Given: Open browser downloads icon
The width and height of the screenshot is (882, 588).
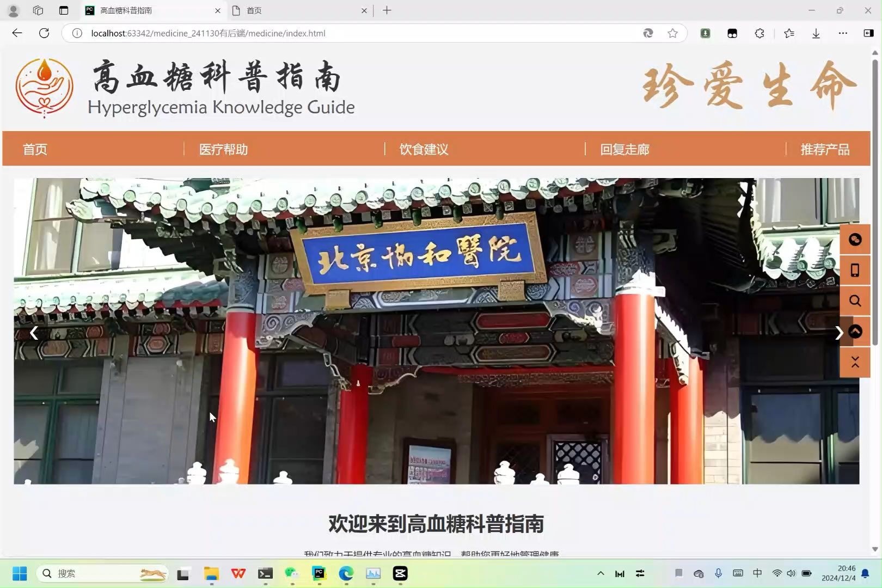Looking at the screenshot, I should point(816,33).
